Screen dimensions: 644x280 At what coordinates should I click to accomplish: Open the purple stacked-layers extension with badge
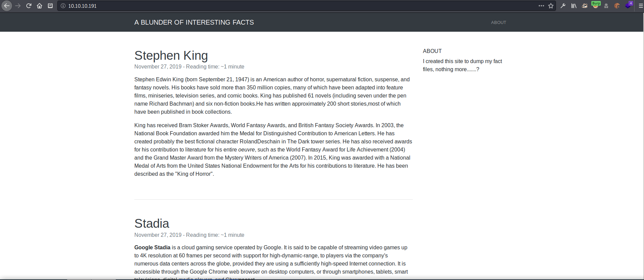pos(628,5)
